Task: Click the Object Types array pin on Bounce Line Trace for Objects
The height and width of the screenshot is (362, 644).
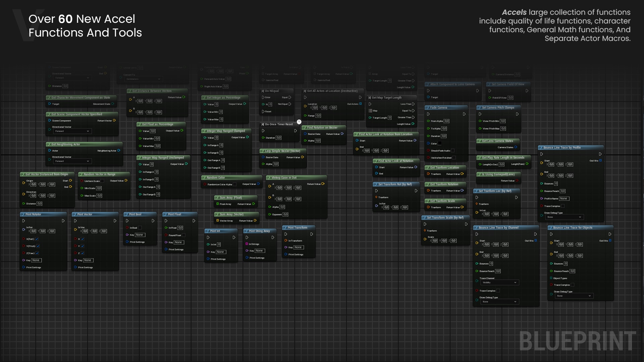Action: point(551,278)
